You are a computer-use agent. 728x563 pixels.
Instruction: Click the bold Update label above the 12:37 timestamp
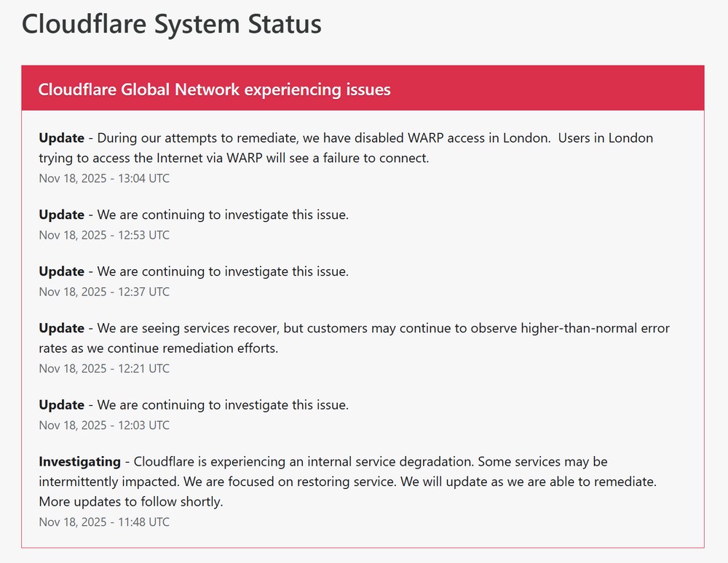coord(62,271)
